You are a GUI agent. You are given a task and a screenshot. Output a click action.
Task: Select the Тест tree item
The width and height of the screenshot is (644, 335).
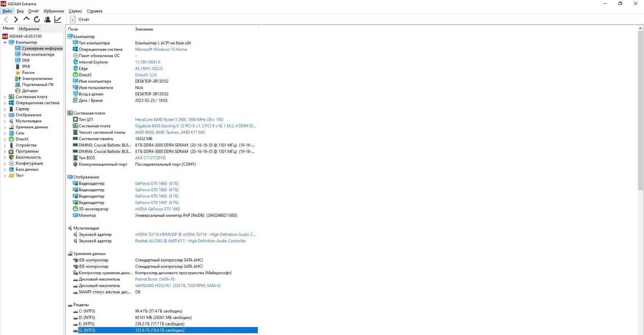pyautogui.click(x=20, y=176)
